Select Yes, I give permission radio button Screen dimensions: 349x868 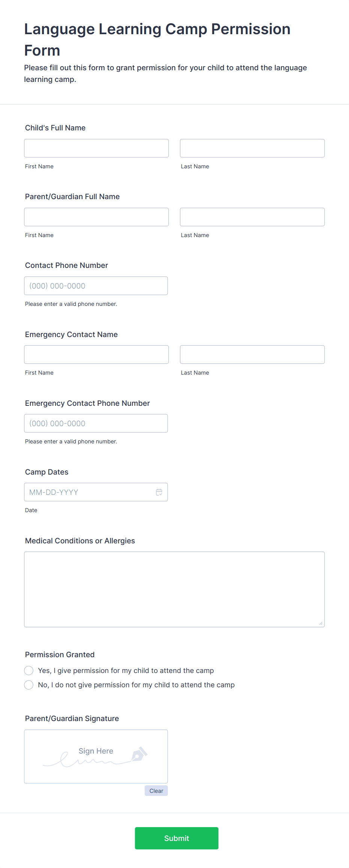(x=29, y=671)
